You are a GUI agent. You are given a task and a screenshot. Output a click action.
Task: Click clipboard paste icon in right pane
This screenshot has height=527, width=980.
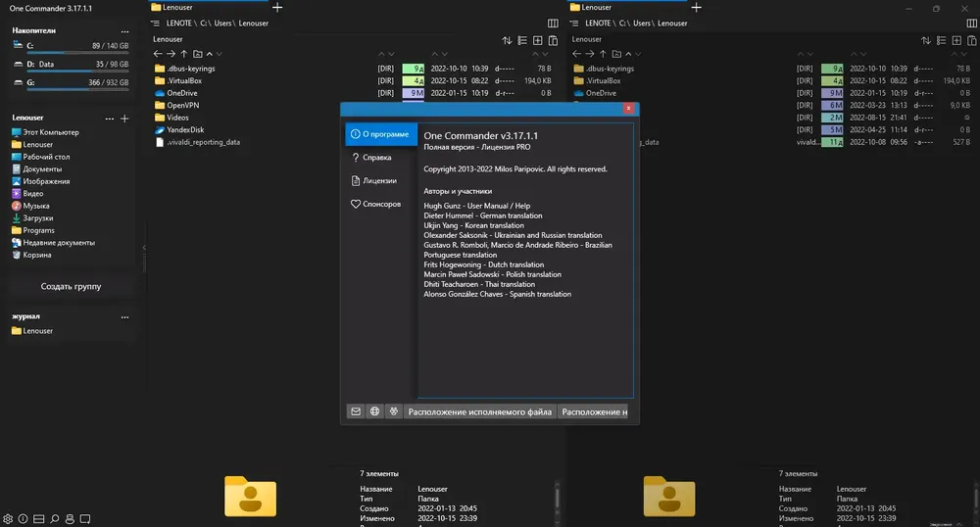972,40
